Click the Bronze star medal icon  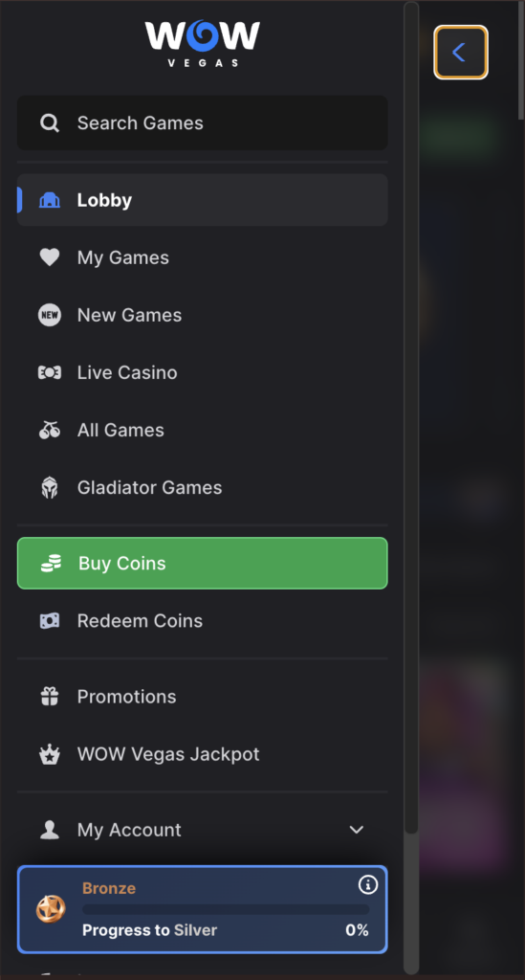tap(51, 909)
